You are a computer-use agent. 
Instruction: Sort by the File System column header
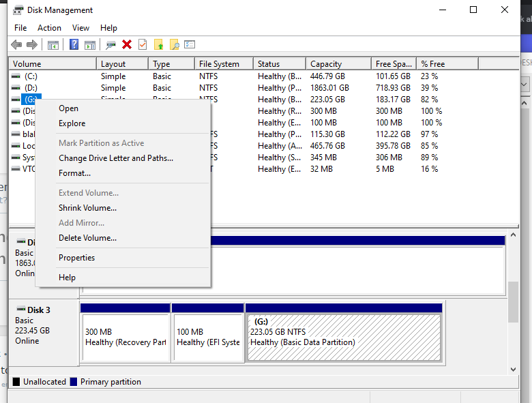click(219, 64)
